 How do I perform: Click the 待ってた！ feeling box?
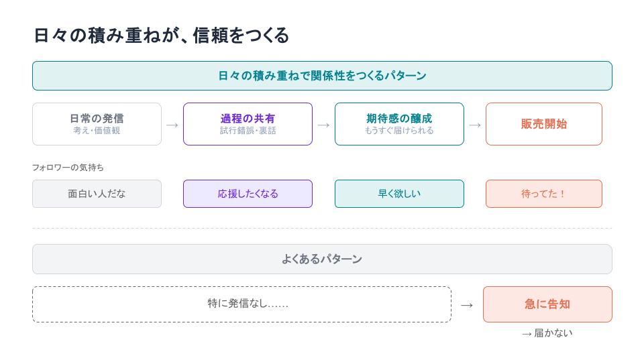point(544,194)
